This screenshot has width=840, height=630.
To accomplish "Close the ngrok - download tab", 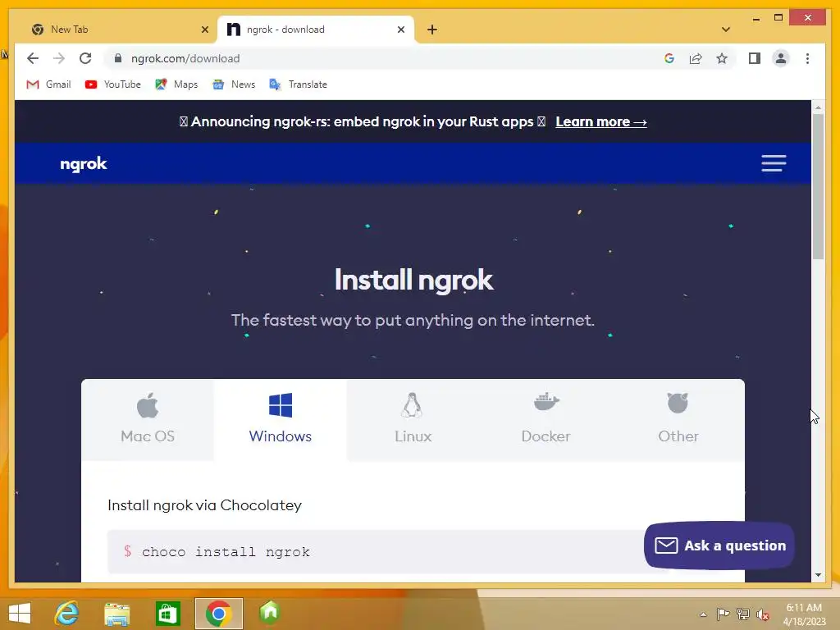I will pos(400,30).
